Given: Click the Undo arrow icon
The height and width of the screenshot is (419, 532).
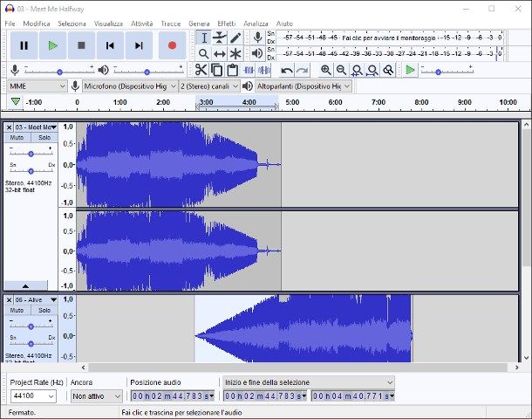Looking at the screenshot, I should tap(287, 71).
